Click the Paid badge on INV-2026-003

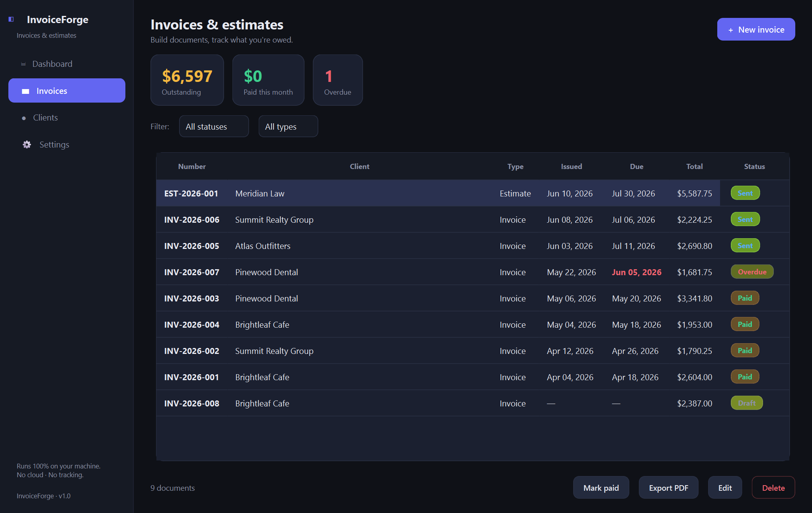pyautogui.click(x=745, y=298)
